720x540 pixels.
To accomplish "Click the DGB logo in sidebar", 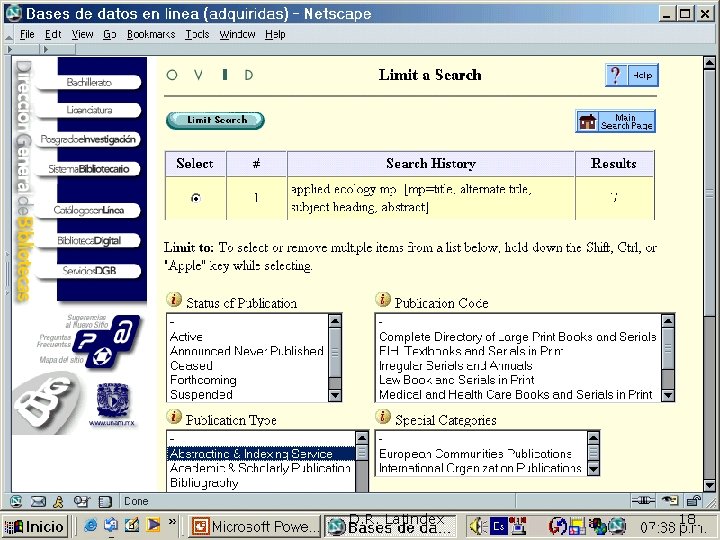I will (x=46, y=403).
